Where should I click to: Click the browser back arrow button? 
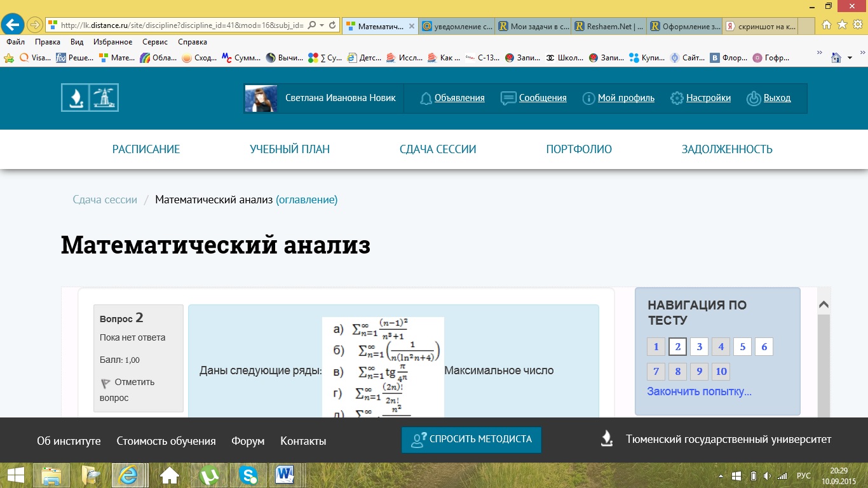point(13,25)
